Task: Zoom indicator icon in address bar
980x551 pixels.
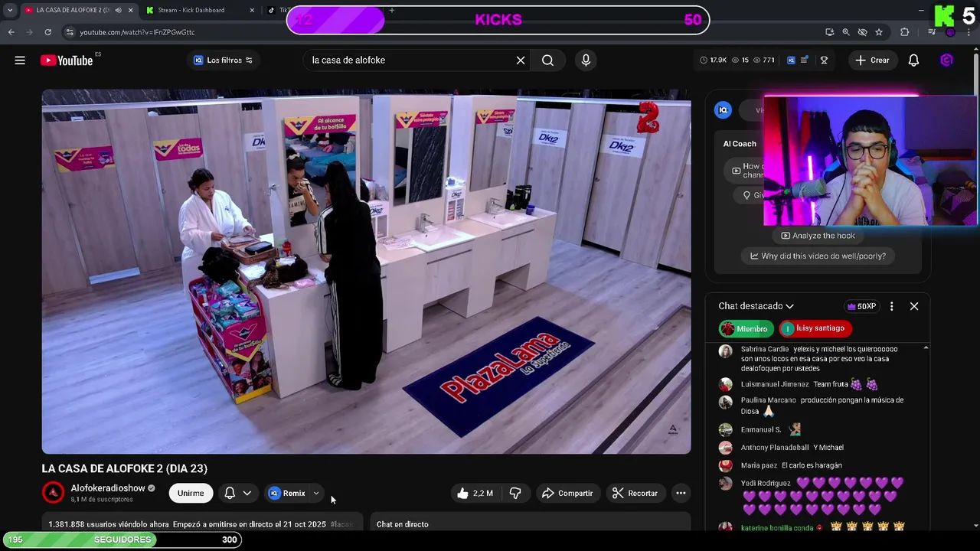Action: 846,32
